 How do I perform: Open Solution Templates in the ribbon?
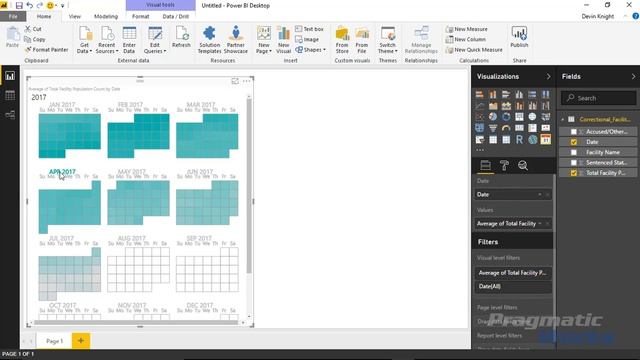(209, 40)
